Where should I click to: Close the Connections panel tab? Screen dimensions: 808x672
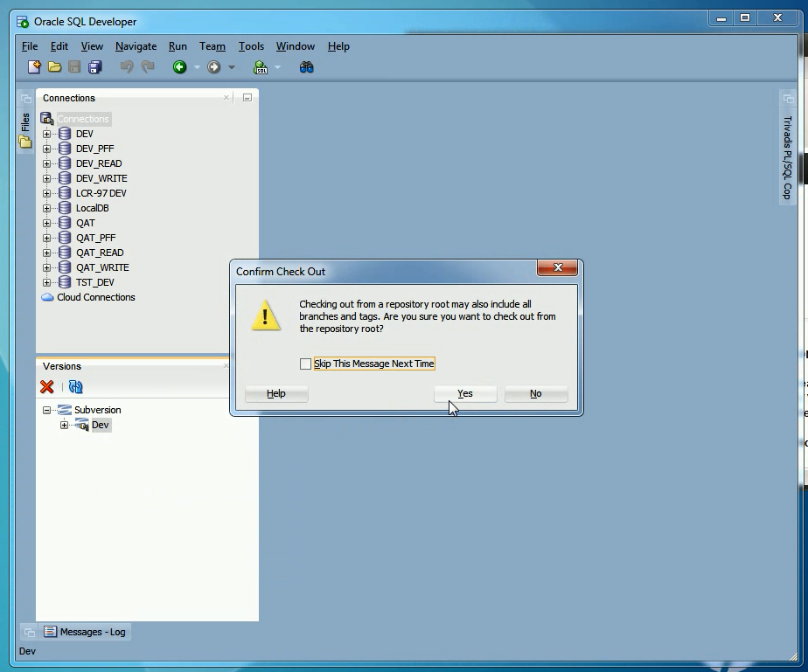pos(226,97)
